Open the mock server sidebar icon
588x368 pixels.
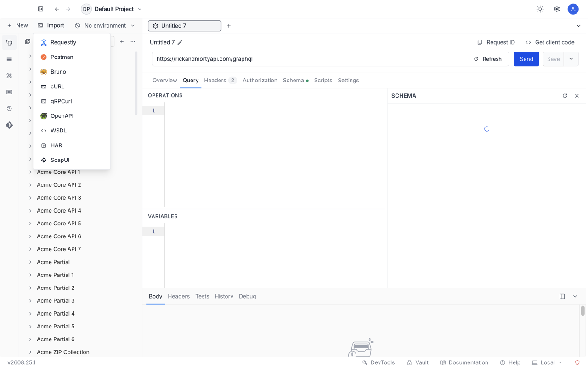click(9, 92)
